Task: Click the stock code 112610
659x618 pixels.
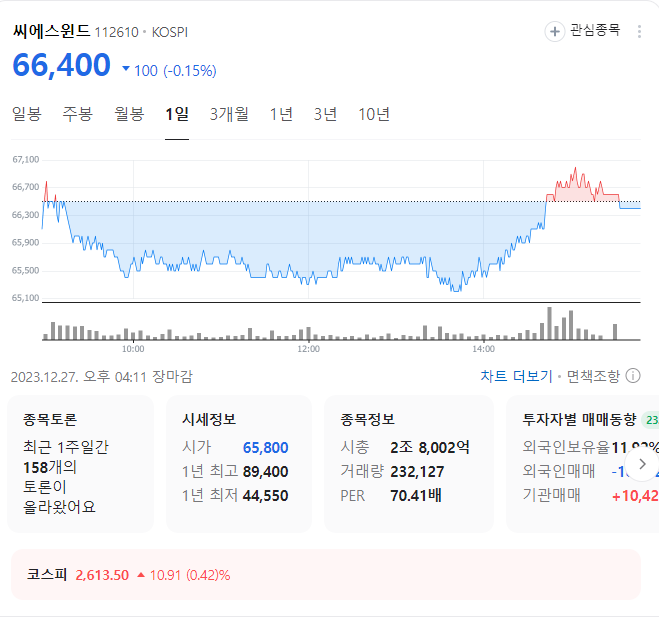Action: tap(116, 32)
